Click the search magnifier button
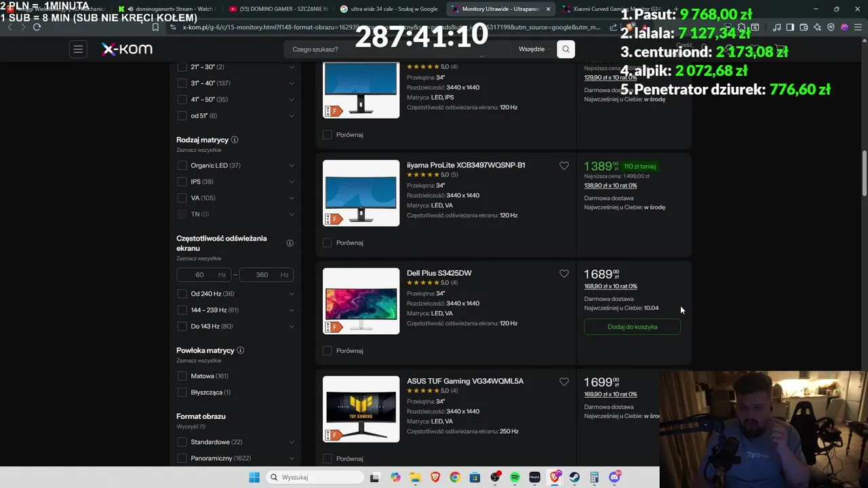This screenshot has height=488, width=868. pos(566,49)
